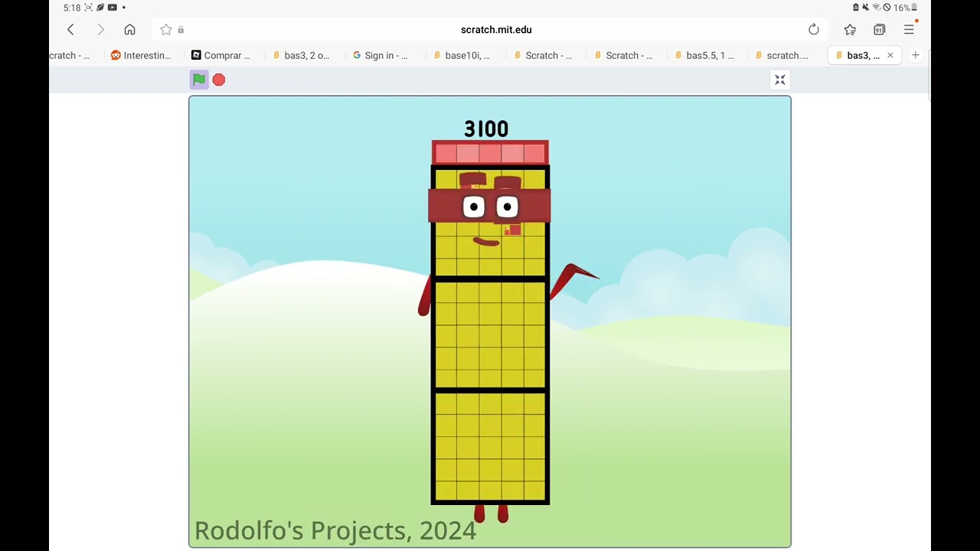
Task: Click the red stop button
Action: pyautogui.click(x=219, y=80)
